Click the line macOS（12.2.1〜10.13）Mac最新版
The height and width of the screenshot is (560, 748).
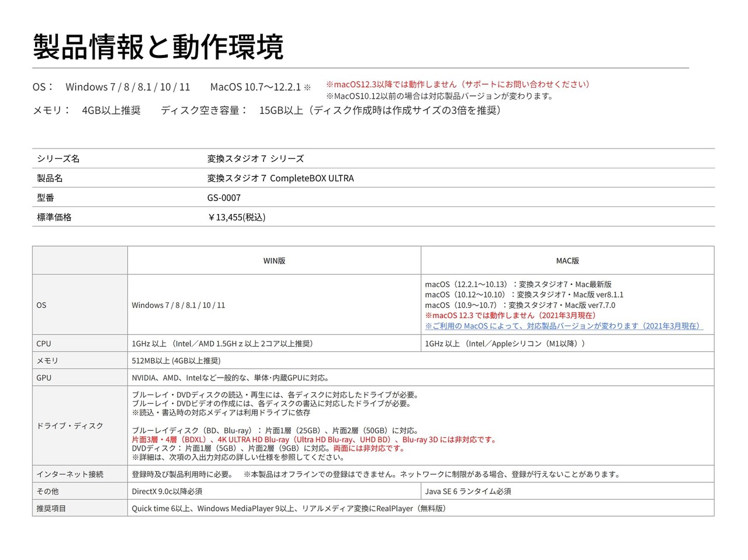click(x=518, y=284)
